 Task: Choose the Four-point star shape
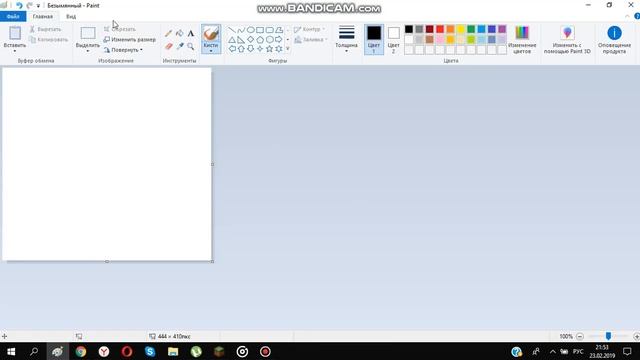[x=260, y=49]
